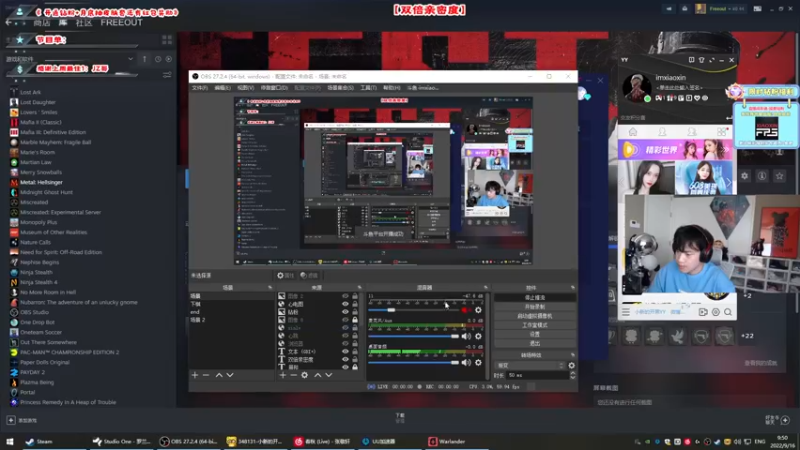800x450 pixels.
Task: Adjust the first mixer channel volume slider
Action: click(413, 310)
